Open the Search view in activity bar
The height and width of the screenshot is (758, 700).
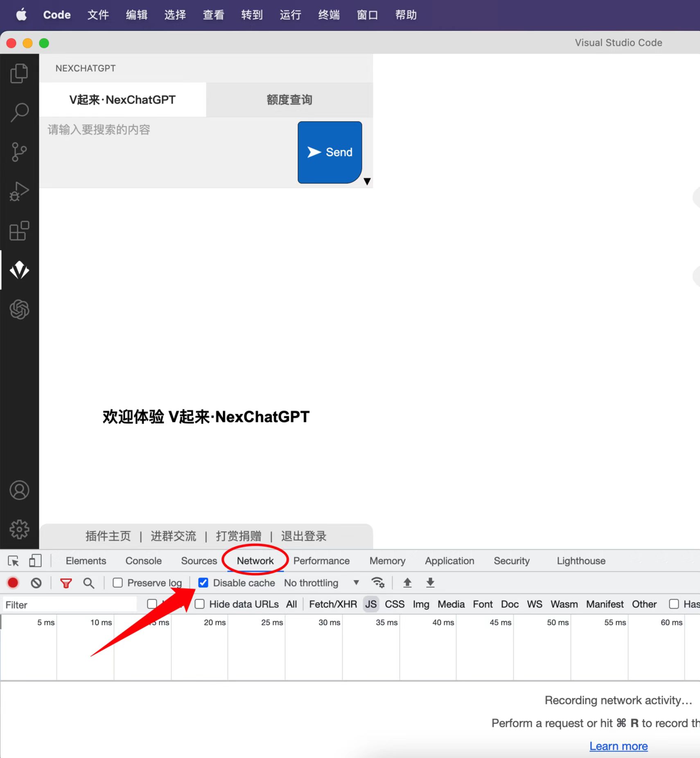[x=19, y=112]
